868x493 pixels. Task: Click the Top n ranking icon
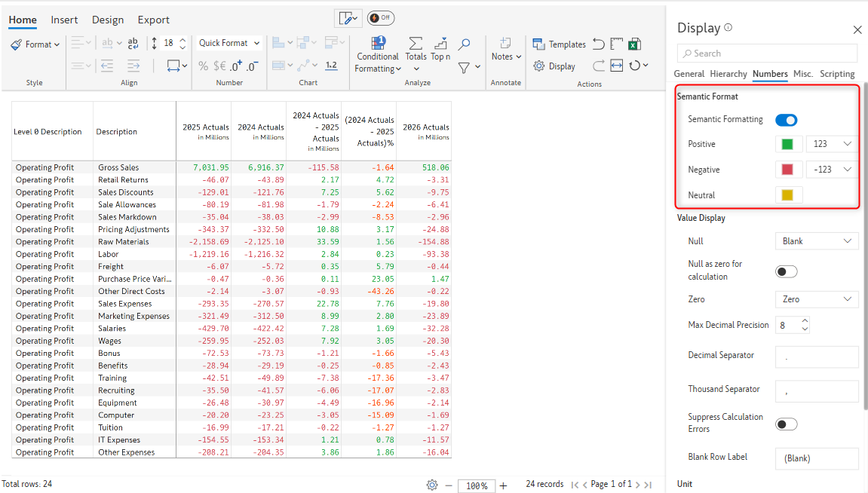(440, 44)
